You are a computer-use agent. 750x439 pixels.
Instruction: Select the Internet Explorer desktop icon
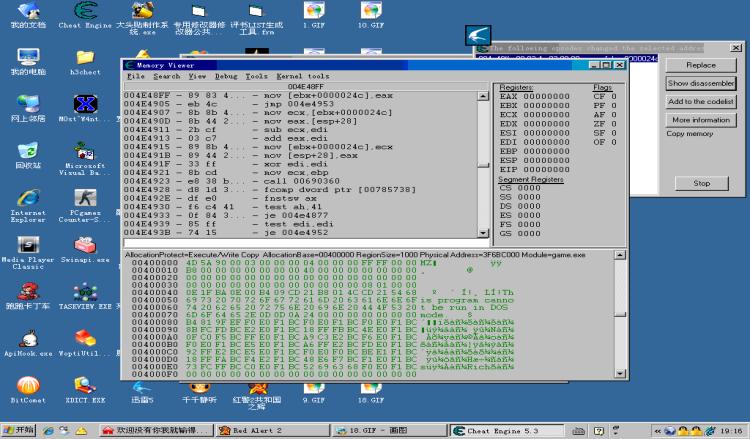[28, 197]
